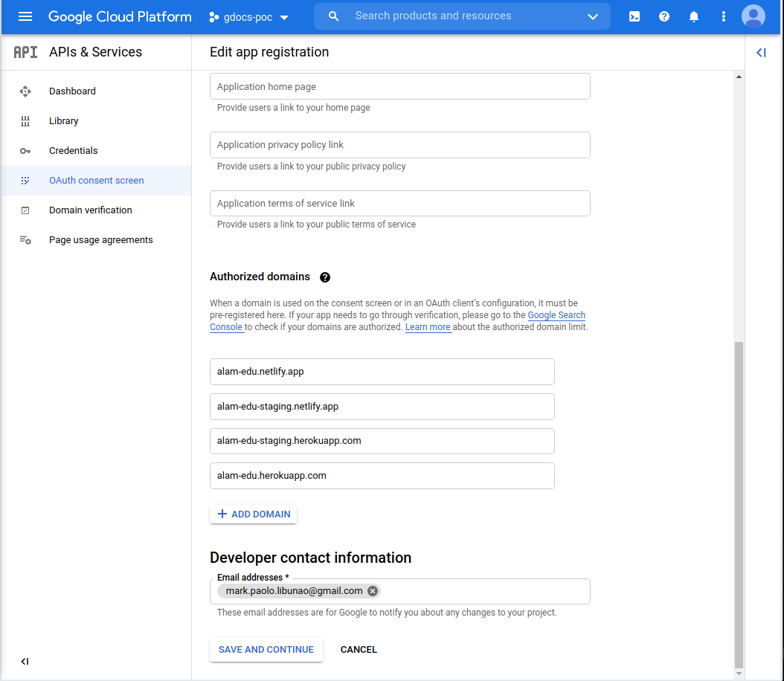Image resolution: width=784 pixels, height=681 pixels.
Task: Click the Developer contact information heading
Action: (310, 558)
